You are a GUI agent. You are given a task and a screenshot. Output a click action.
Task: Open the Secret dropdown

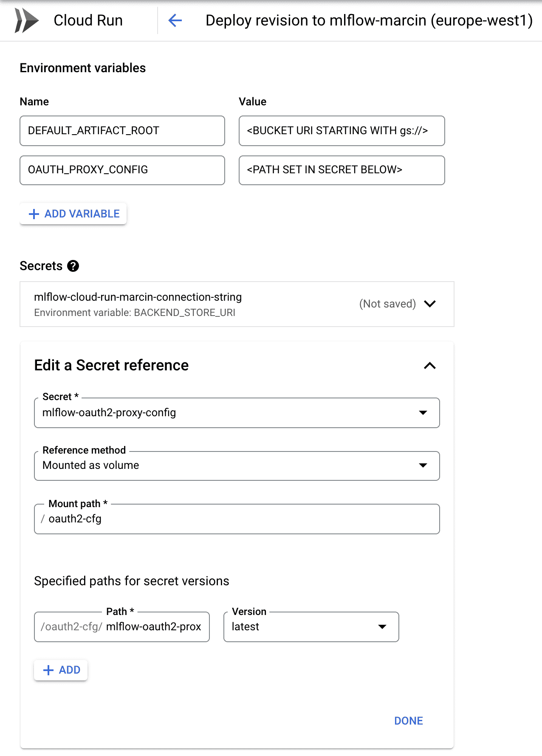point(237,413)
